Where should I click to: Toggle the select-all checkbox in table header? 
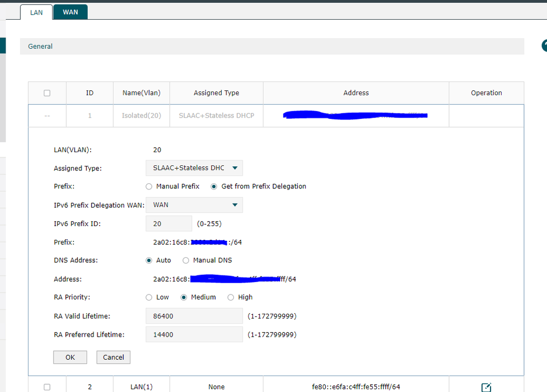47,93
